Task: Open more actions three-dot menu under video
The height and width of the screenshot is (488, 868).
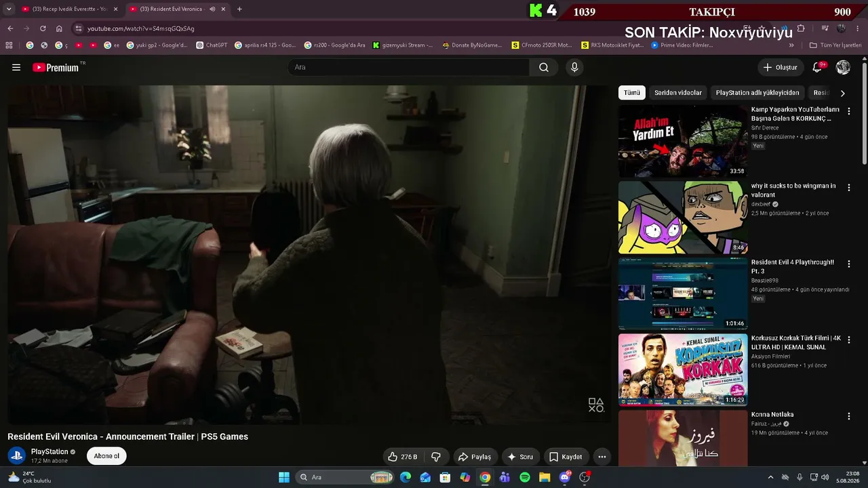Action: pos(601,457)
